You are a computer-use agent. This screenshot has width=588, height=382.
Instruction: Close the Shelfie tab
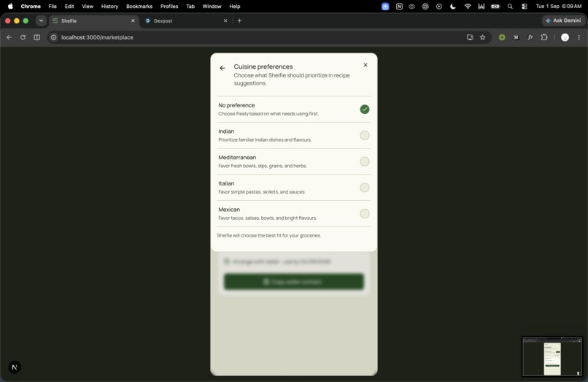tap(133, 20)
